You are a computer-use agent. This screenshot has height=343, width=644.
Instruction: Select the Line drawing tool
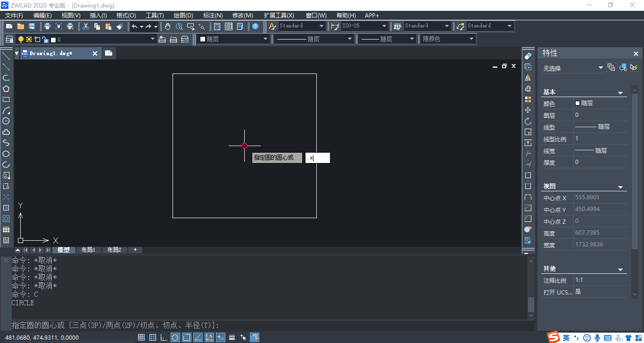6,57
